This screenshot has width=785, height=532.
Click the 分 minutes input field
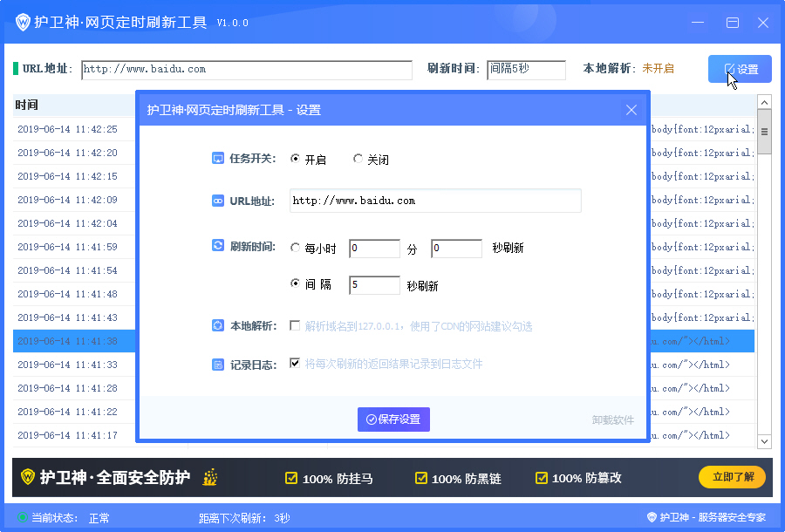[x=374, y=249]
